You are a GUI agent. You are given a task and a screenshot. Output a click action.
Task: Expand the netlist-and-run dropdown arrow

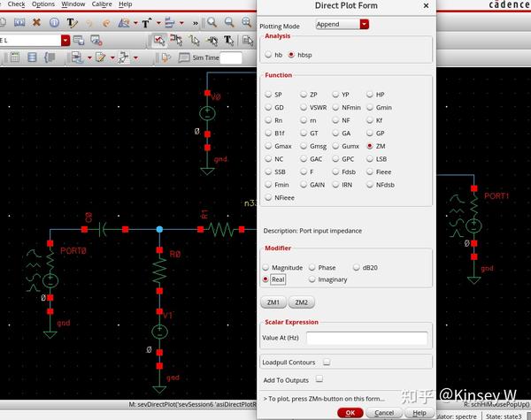click(x=89, y=57)
